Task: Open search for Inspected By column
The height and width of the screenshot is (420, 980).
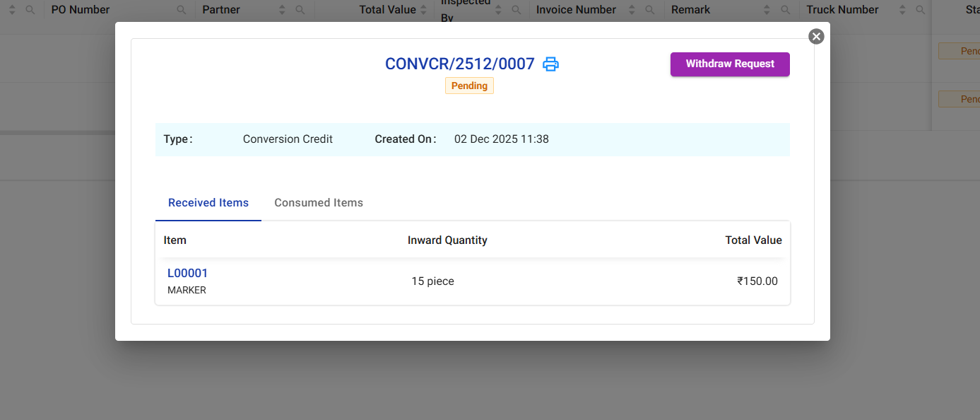Action: (x=516, y=10)
